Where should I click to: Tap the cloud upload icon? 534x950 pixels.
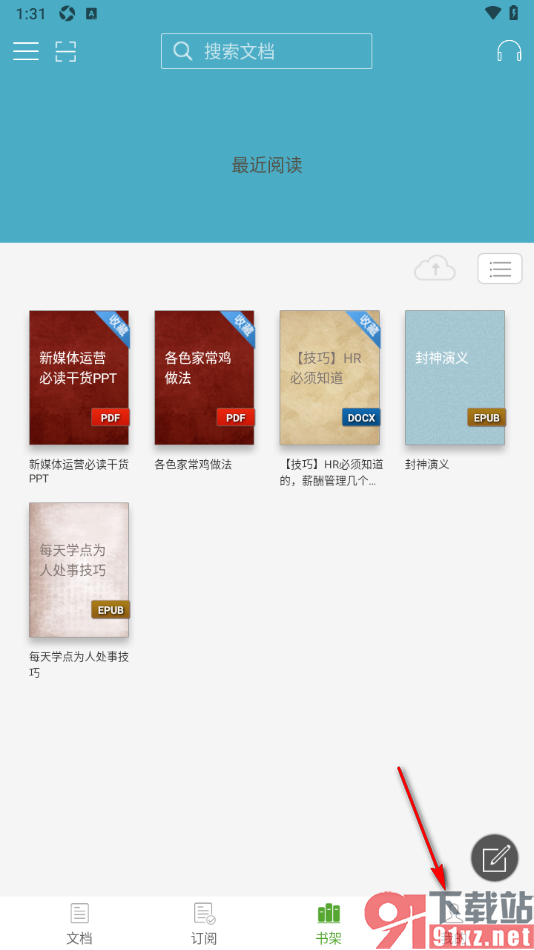[x=435, y=268]
